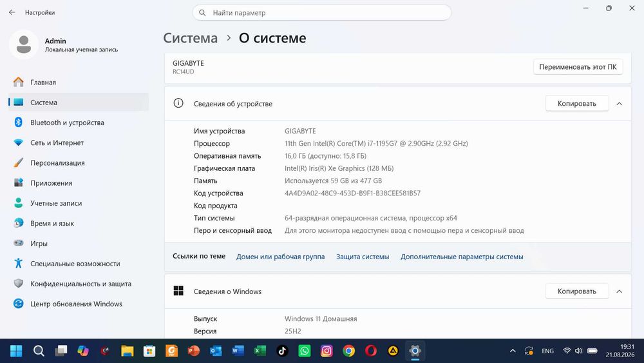Open Центр обновления Windows in the sidebar
The height and width of the screenshot is (363, 644).
(79, 304)
